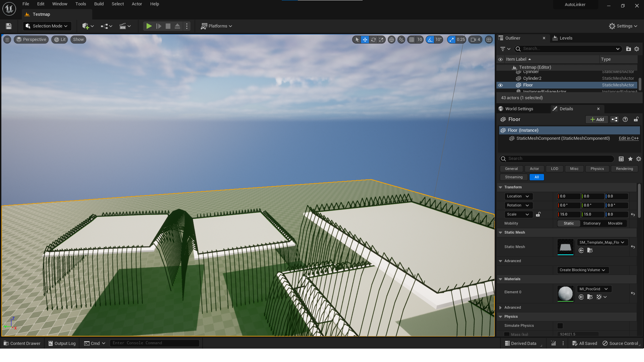644x362 pixels.
Task: Start Play in Editor with the green play button
Action: click(149, 26)
